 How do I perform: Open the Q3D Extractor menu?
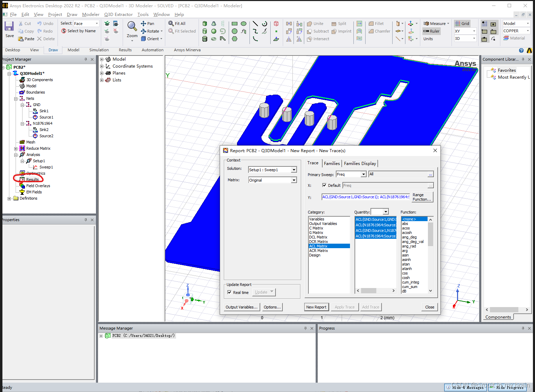click(x=119, y=15)
